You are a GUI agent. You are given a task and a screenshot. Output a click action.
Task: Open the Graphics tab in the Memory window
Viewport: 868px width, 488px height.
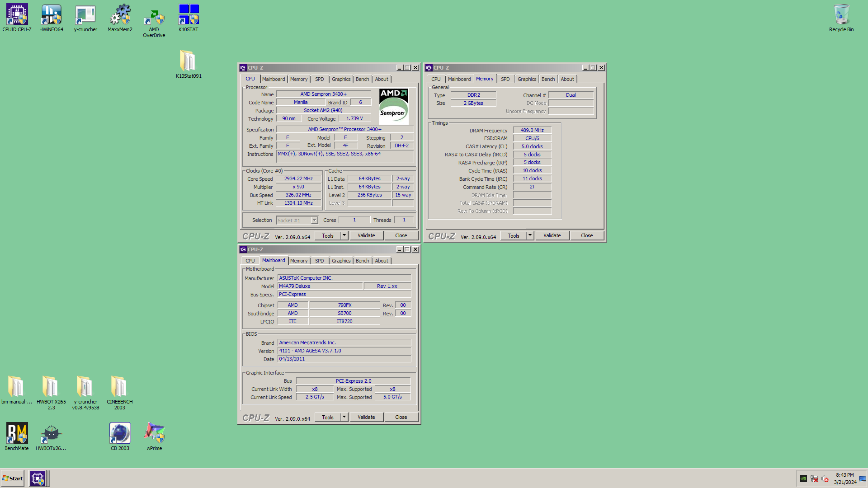coord(527,79)
